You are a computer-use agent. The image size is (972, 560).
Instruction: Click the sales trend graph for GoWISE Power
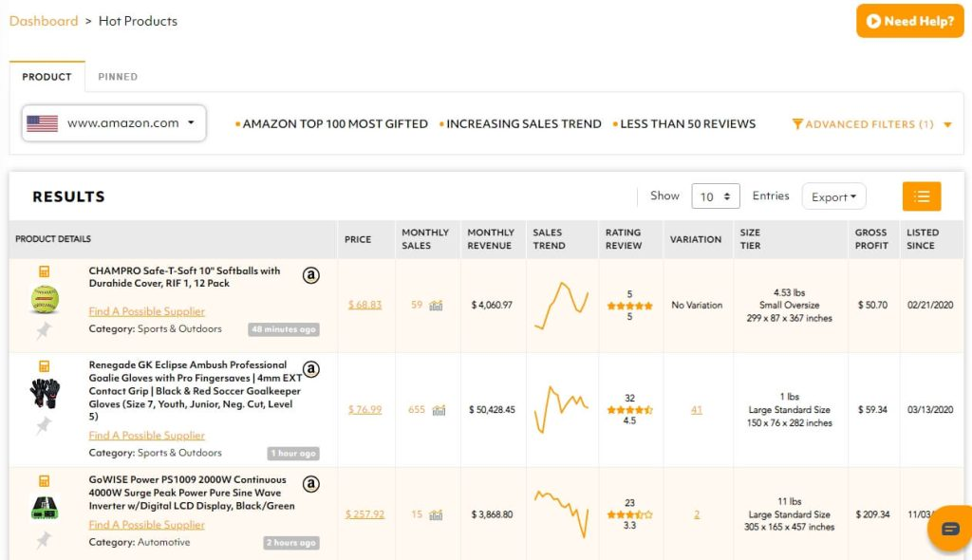coord(562,513)
